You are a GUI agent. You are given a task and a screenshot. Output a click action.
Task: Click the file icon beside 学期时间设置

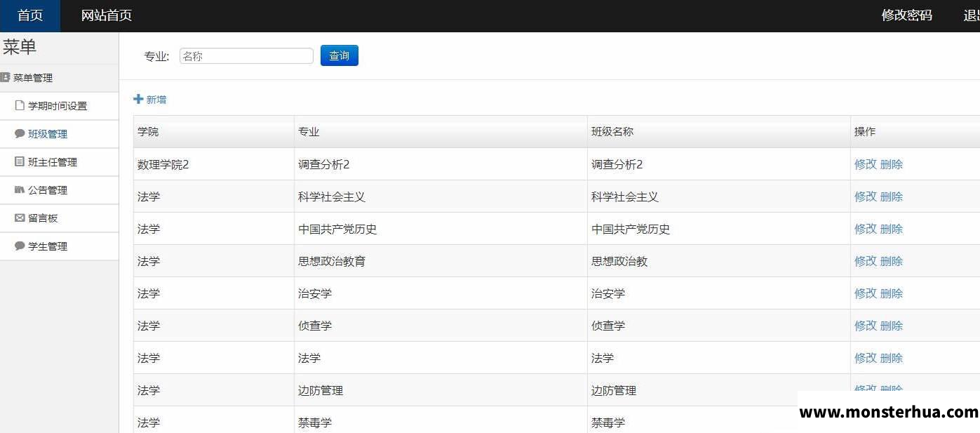(x=20, y=105)
